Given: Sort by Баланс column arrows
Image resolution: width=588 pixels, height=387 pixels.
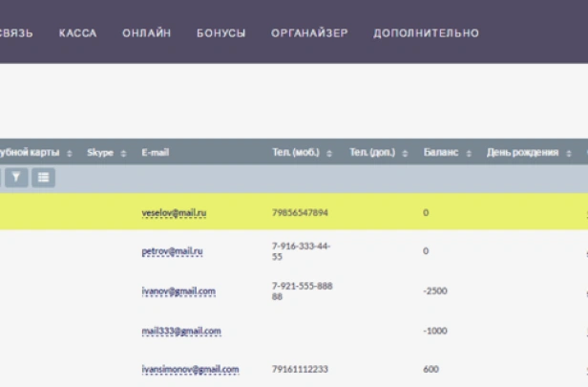Looking at the screenshot, I should (469, 153).
